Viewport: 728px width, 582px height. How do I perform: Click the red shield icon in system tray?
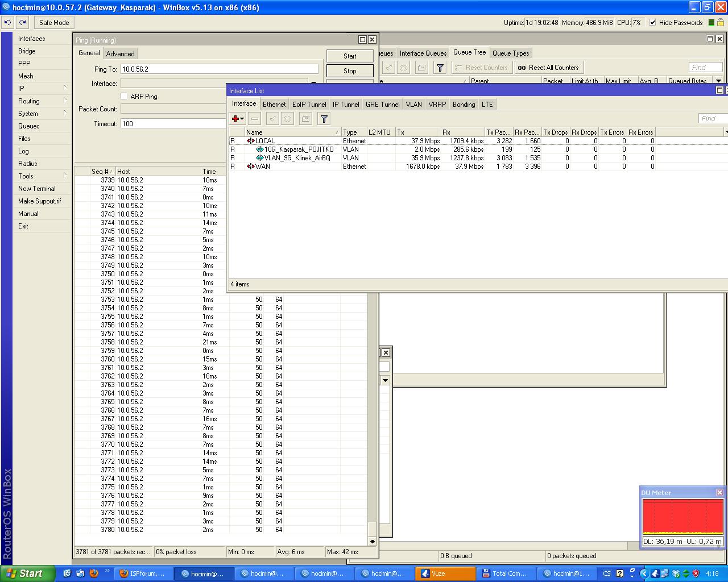click(x=697, y=573)
